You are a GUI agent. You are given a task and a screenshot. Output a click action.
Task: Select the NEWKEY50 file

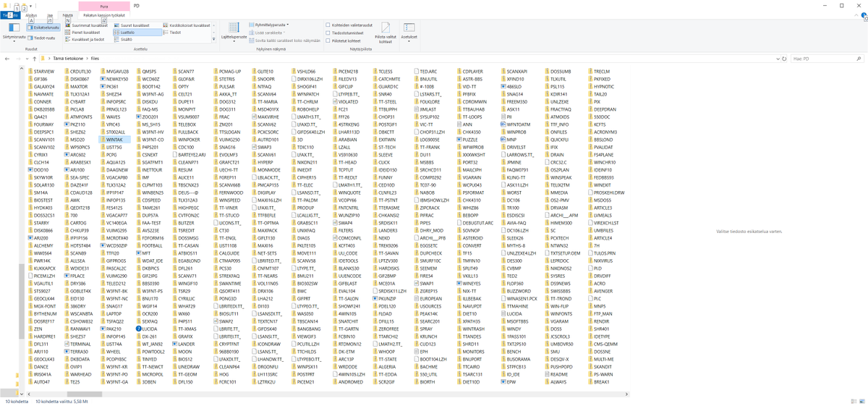(x=116, y=79)
